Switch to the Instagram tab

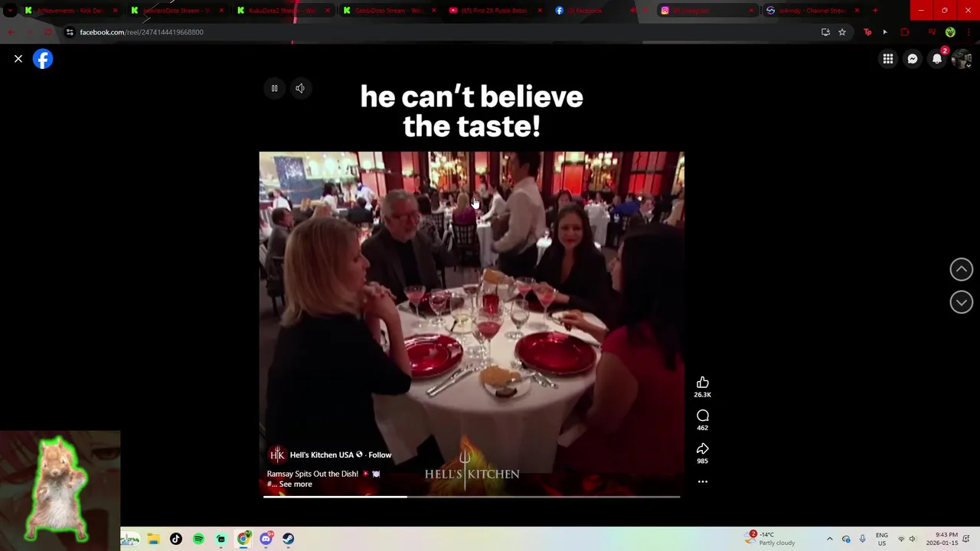[x=707, y=11]
